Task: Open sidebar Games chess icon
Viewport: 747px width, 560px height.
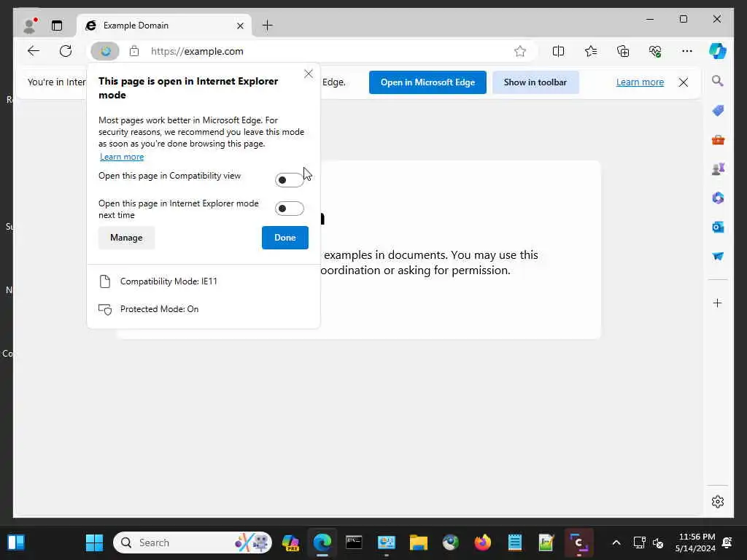Action: (x=718, y=169)
